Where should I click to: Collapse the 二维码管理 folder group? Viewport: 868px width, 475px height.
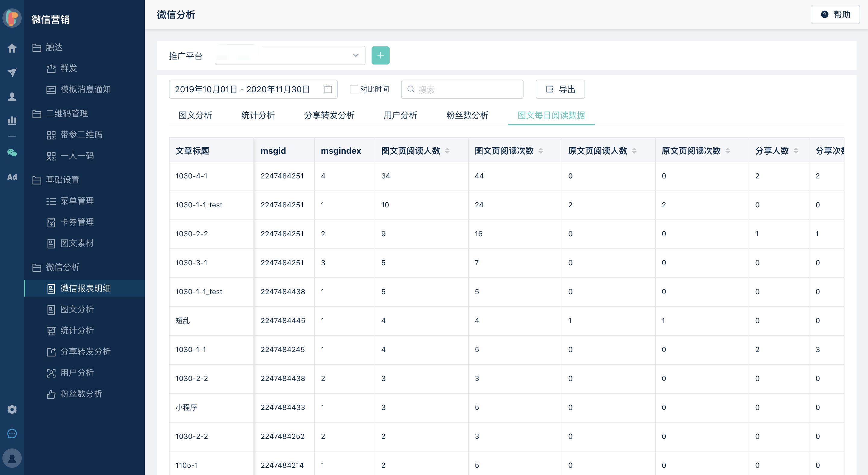tap(66, 113)
